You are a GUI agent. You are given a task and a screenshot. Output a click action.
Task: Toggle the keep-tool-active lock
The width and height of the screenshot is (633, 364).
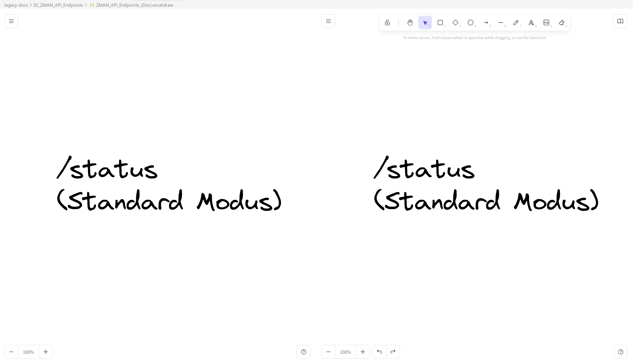(x=387, y=23)
